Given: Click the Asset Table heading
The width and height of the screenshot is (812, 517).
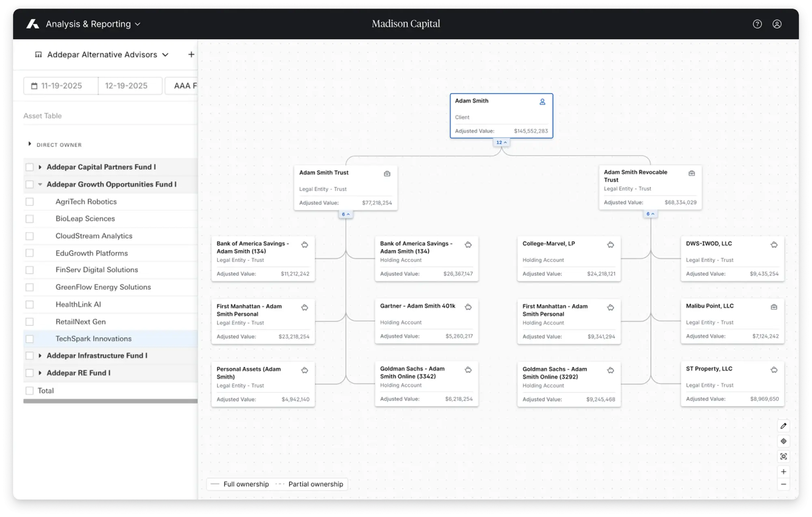Looking at the screenshot, I should click(x=43, y=116).
